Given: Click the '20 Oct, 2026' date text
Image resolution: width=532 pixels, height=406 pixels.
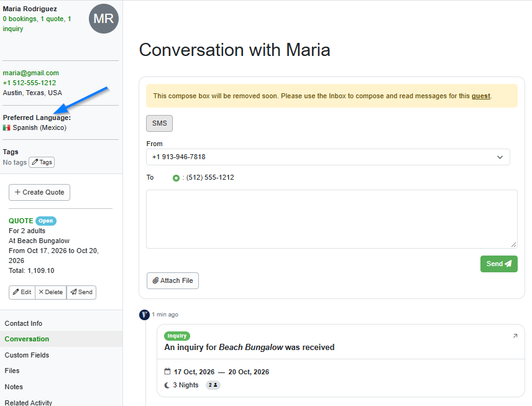Looking at the screenshot, I should [x=249, y=372].
